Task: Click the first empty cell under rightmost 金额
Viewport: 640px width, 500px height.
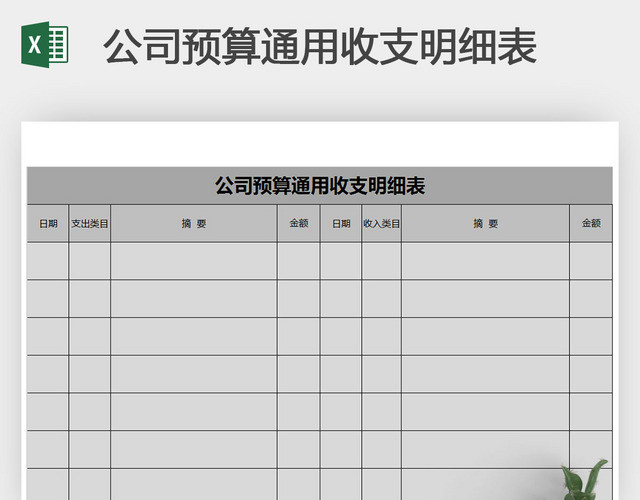Action: click(591, 261)
